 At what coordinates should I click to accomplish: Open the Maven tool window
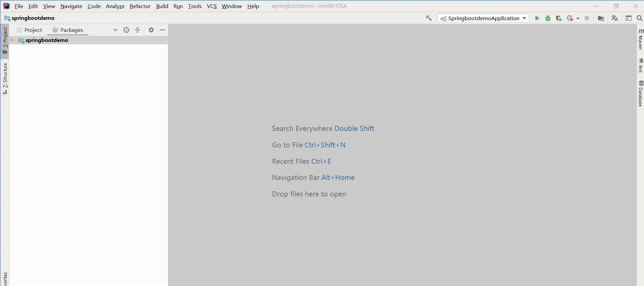pos(640,39)
